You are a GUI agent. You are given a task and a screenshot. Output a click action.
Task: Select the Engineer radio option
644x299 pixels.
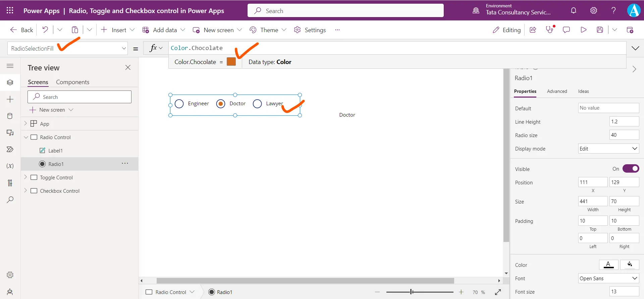coord(179,104)
